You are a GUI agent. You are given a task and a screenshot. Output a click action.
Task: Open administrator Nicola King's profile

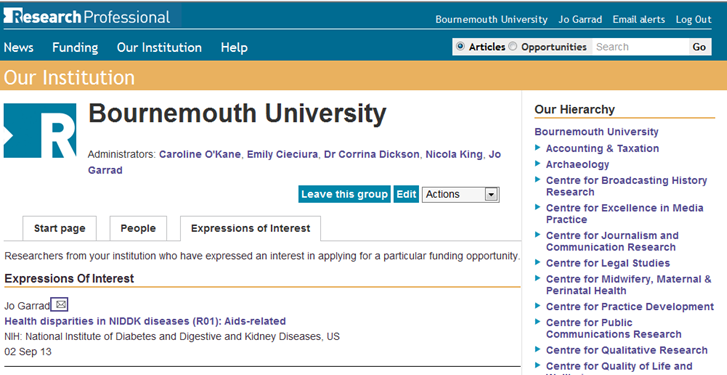(x=454, y=154)
